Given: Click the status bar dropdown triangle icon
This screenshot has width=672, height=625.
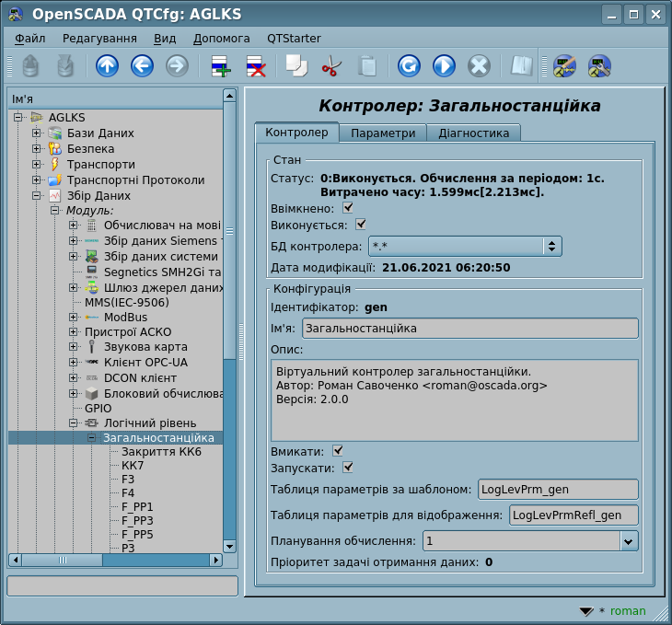Looking at the screenshot, I should pos(585,611).
